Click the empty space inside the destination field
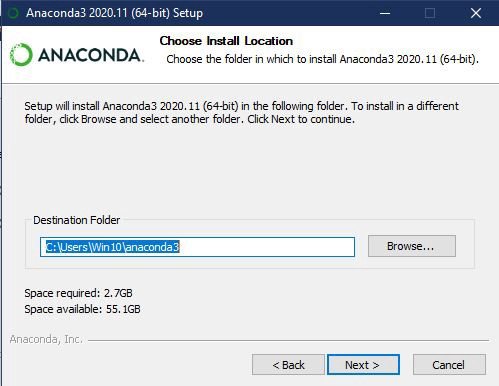The width and height of the screenshot is (499, 386). pos(267,247)
